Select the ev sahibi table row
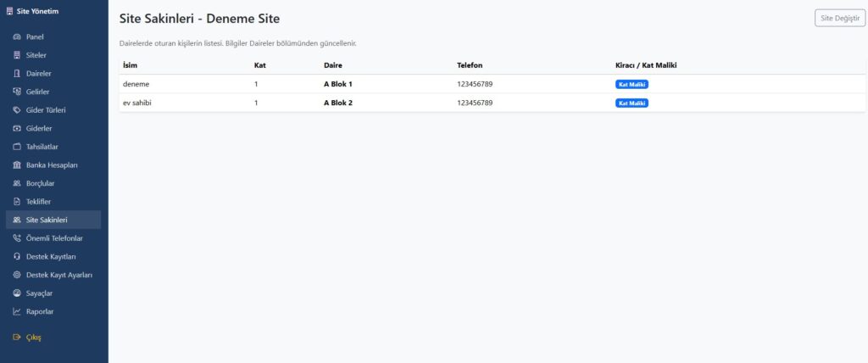Viewport: 868px width, 363px height. (339, 103)
